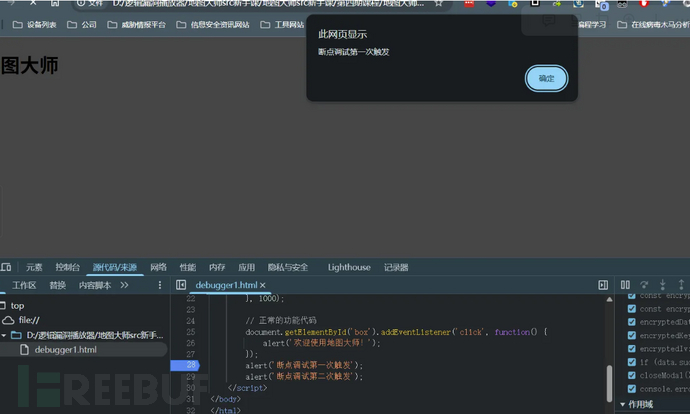Viewport: 690px width, 414px height.
Task: Click the 确定 button in alert dialog
Action: [546, 78]
